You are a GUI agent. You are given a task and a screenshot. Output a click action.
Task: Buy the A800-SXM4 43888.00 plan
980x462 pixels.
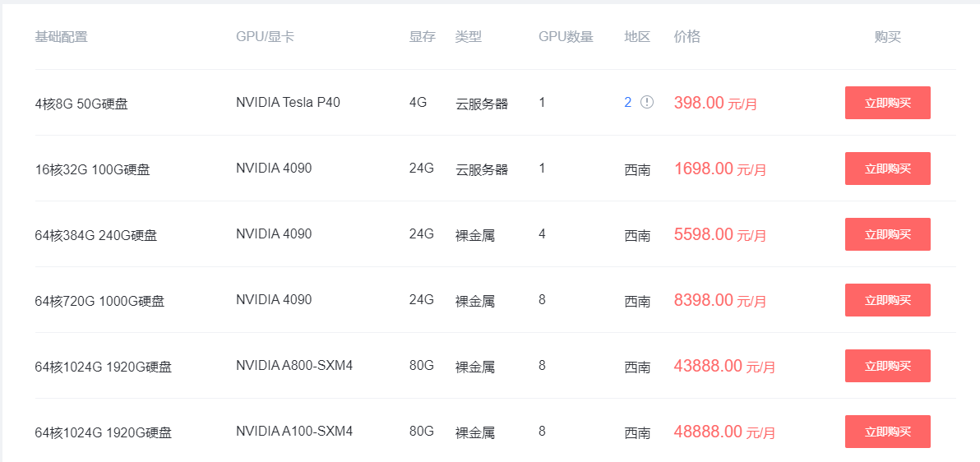[x=887, y=365]
